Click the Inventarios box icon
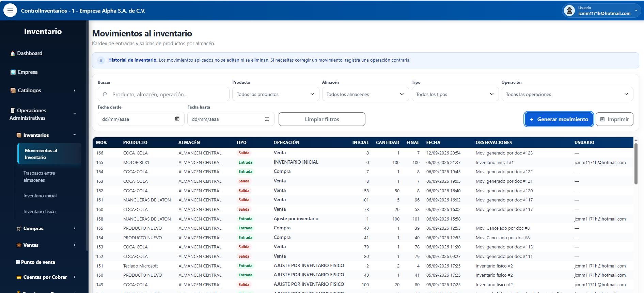Screen dimensions: 644x293 (x=19, y=135)
